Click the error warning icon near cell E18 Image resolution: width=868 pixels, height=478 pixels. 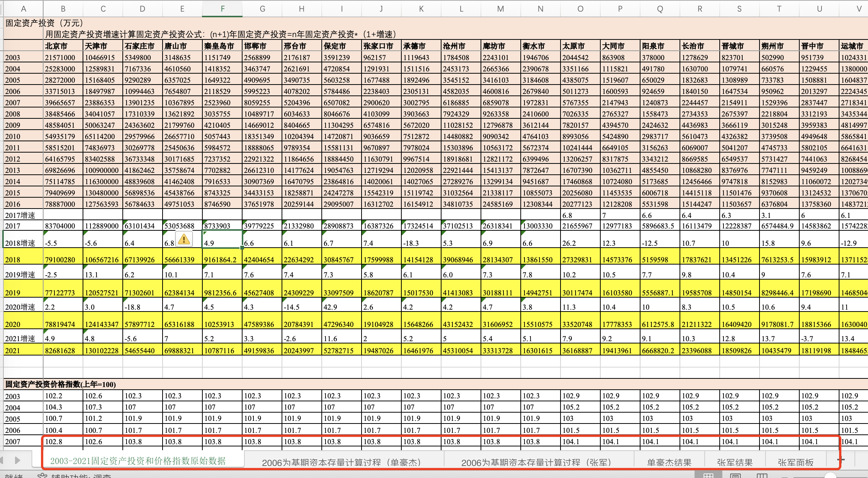point(184,239)
